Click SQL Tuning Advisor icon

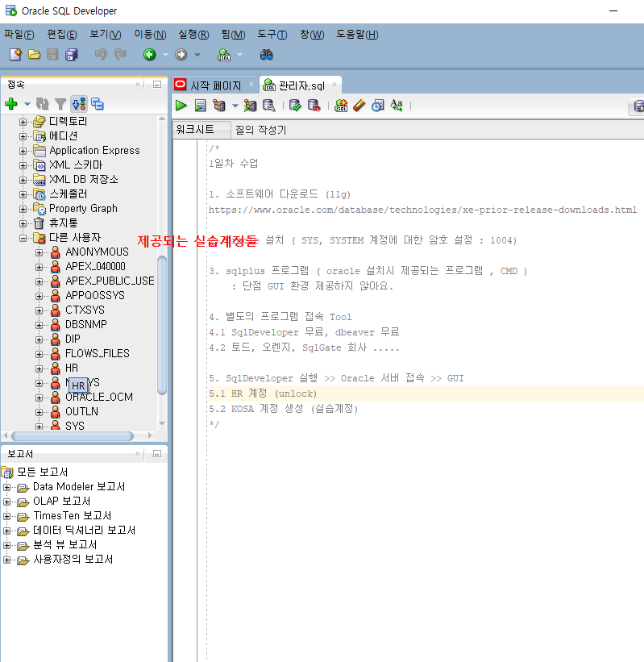point(269,106)
